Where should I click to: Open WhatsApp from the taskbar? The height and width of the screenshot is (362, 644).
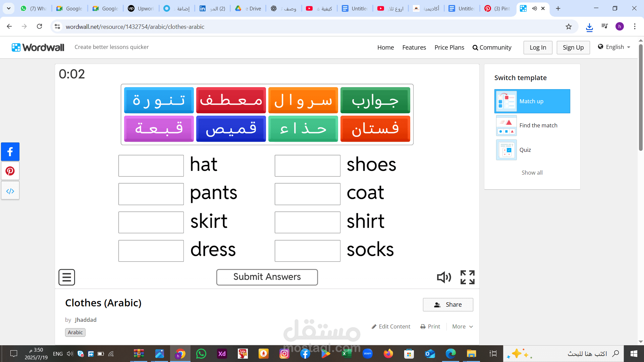(x=201, y=354)
